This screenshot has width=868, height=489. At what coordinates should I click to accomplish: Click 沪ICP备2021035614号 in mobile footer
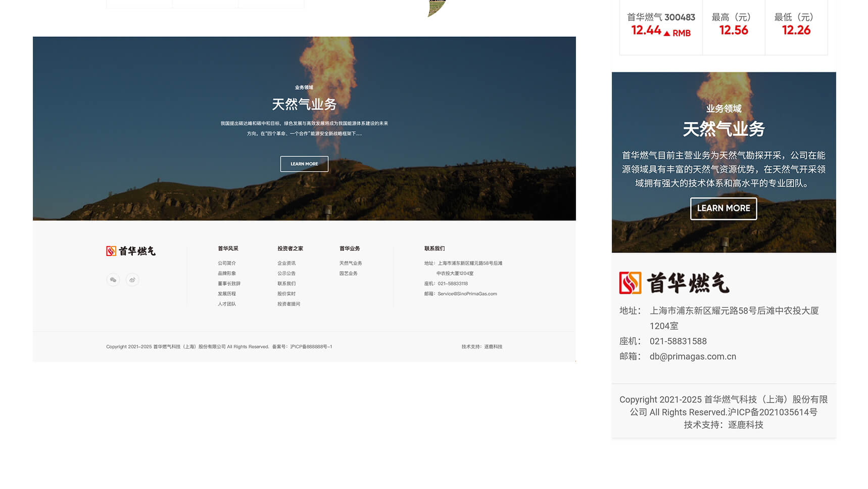click(x=773, y=412)
